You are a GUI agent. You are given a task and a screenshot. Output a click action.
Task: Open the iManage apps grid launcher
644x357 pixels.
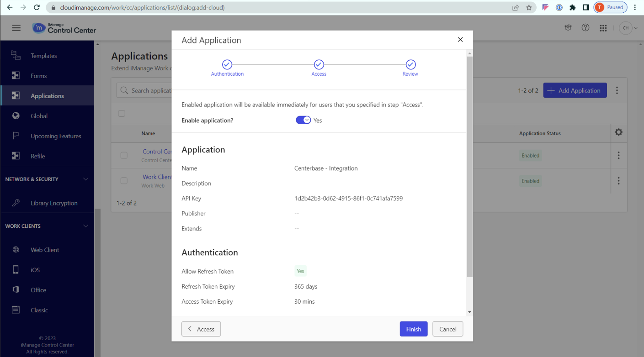click(x=603, y=27)
